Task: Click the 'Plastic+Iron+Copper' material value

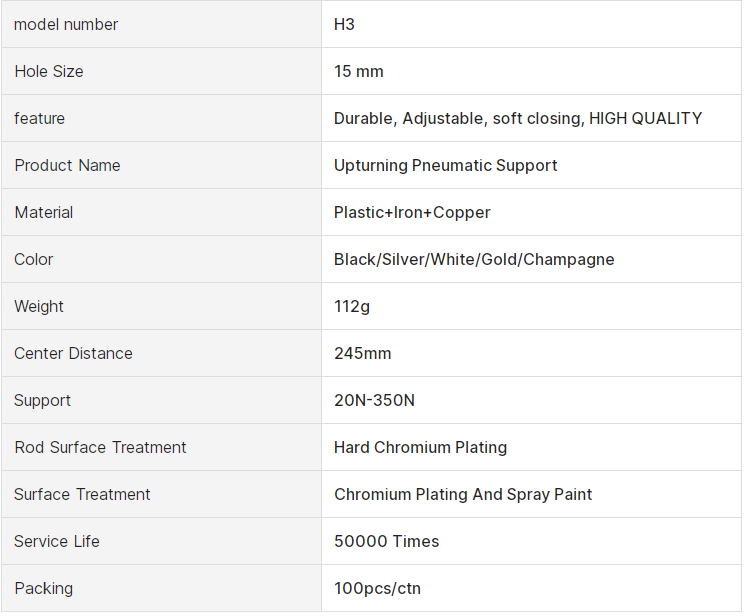Action: tap(412, 212)
